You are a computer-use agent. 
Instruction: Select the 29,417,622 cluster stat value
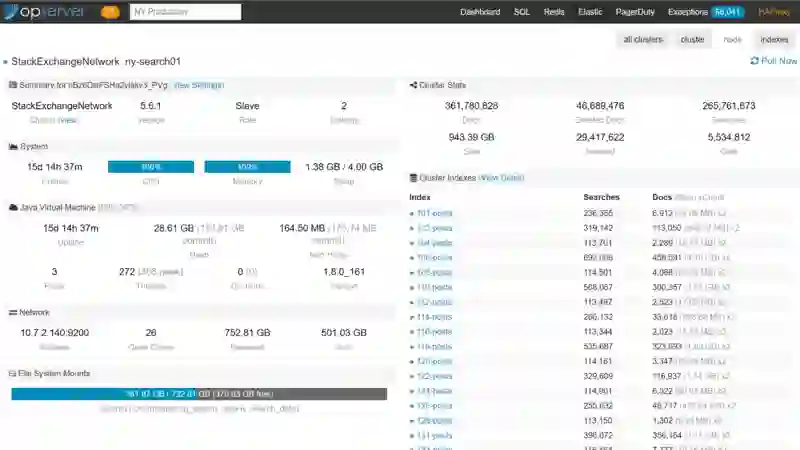pos(600,137)
